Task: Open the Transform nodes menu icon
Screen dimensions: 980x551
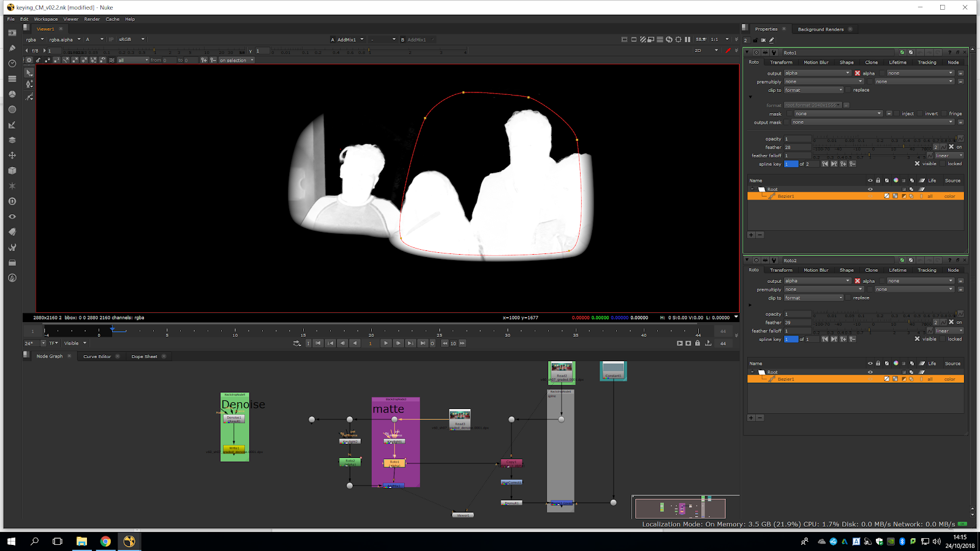Action: [12, 156]
